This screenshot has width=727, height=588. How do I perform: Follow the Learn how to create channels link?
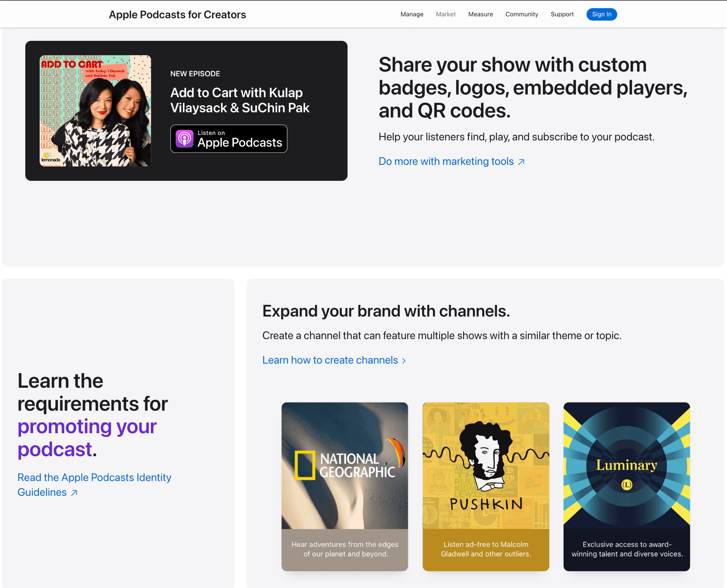[x=330, y=360]
